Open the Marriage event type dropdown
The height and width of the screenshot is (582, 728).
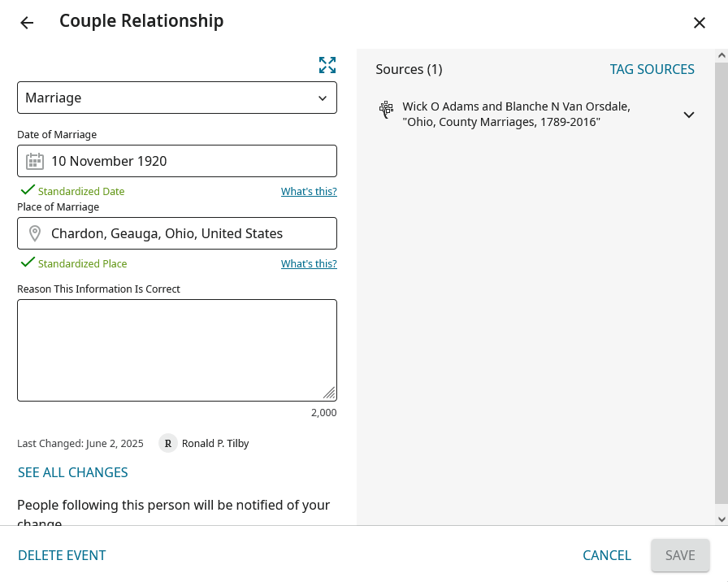[x=177, y=98]
